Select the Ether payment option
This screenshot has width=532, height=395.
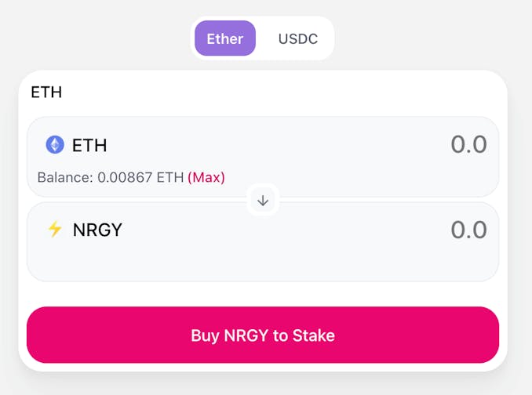(225, 38)
